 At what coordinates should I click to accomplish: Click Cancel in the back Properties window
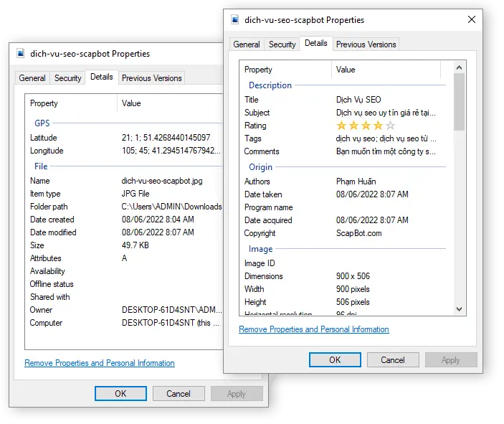tap(179, 393)
